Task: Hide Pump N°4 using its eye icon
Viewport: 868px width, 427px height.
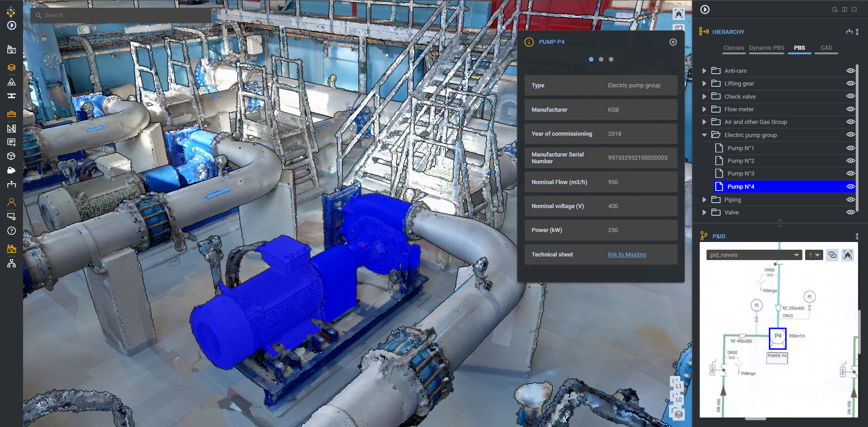Action: pos(850,186)
